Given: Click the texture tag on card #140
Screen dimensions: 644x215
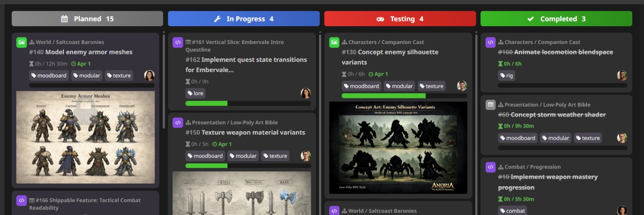Looking at the screenshot, I should [x=119, y=75].
